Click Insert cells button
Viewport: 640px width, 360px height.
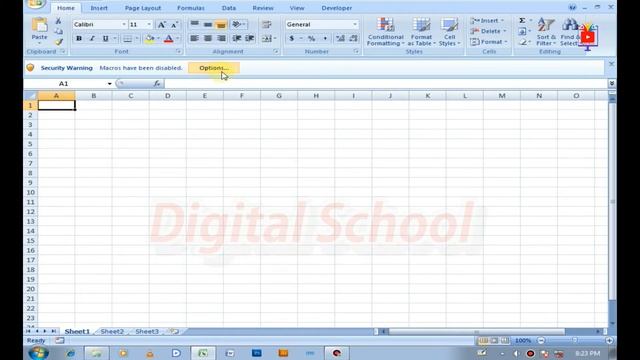click(488, 20)
